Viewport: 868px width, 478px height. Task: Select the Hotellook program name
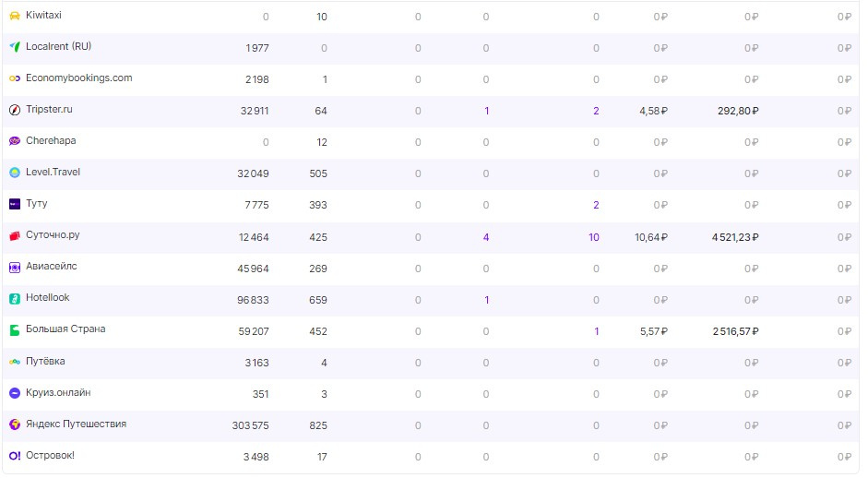pos(48,297)
